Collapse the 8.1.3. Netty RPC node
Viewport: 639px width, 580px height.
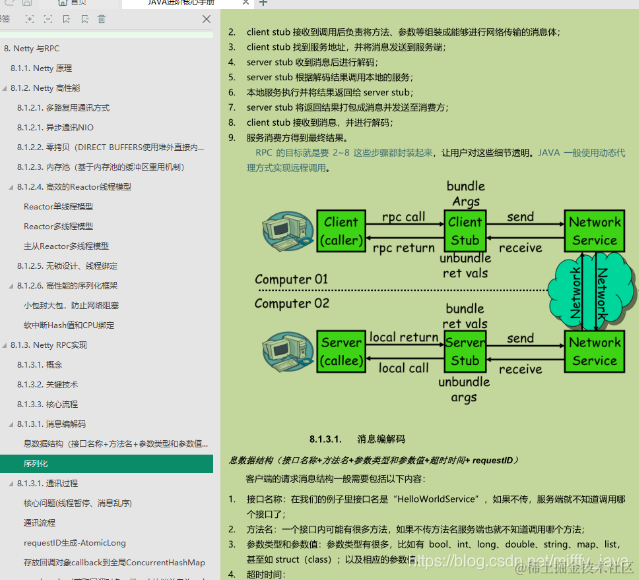[5, 346]
